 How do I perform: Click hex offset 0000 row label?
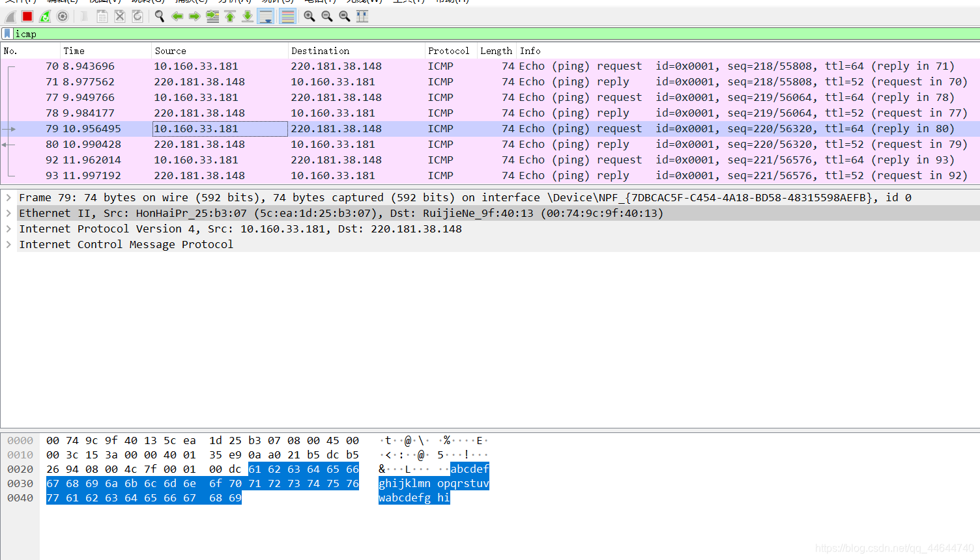(x=20, y=441)
